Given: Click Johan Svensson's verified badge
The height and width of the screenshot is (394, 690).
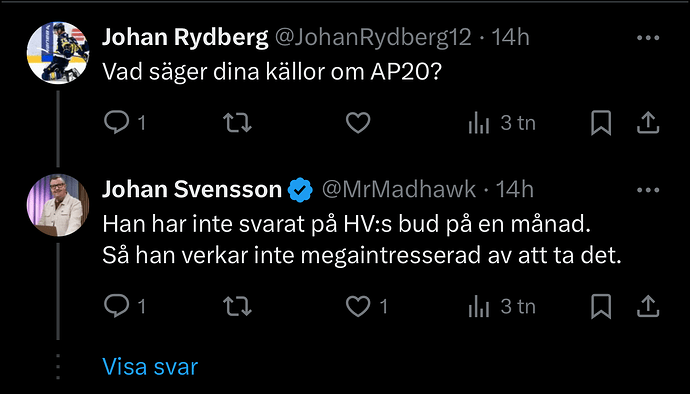Looking at the screenshot, I should coord(300,190).
